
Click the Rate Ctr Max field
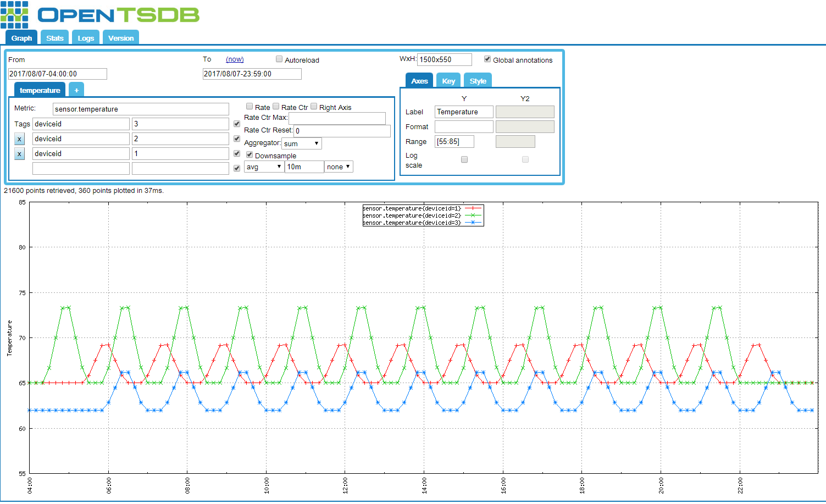tap(337, 118)
